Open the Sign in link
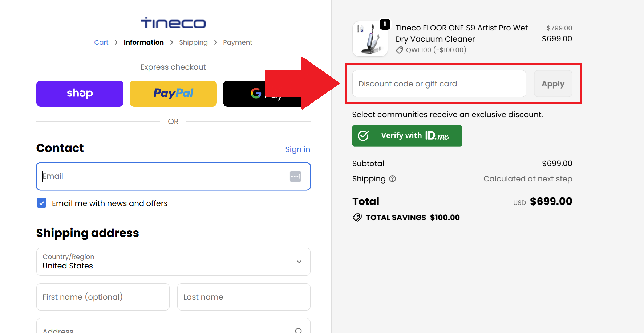This screenshot has width=644, height=333. [297, 149]
